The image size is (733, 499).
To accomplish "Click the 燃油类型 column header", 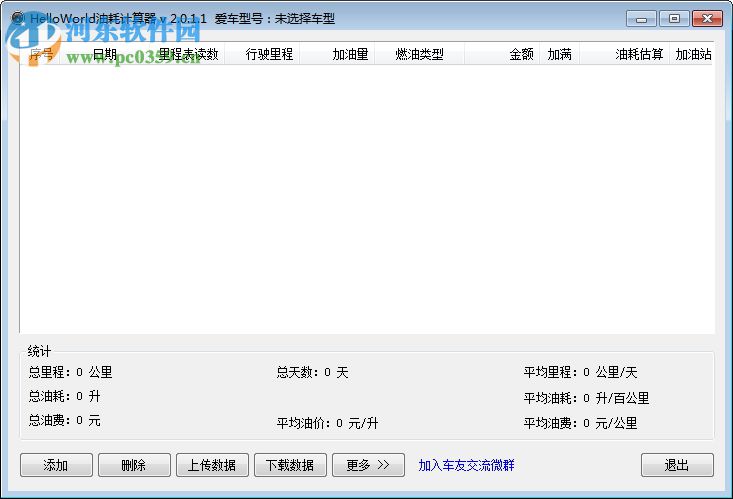I will [x=419, y=54].
